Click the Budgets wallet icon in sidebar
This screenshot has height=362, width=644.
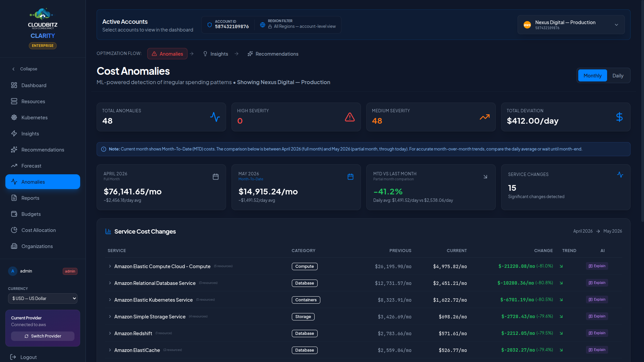(14, 214)
